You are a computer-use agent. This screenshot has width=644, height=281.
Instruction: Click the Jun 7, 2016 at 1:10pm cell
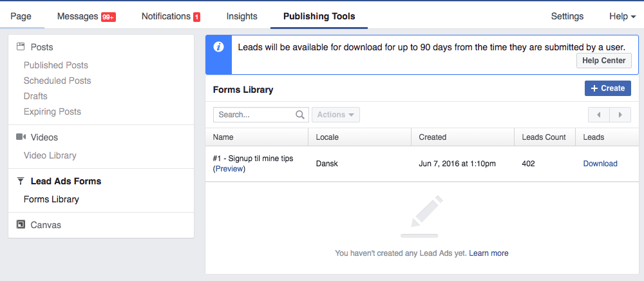[x=457, y=164]
